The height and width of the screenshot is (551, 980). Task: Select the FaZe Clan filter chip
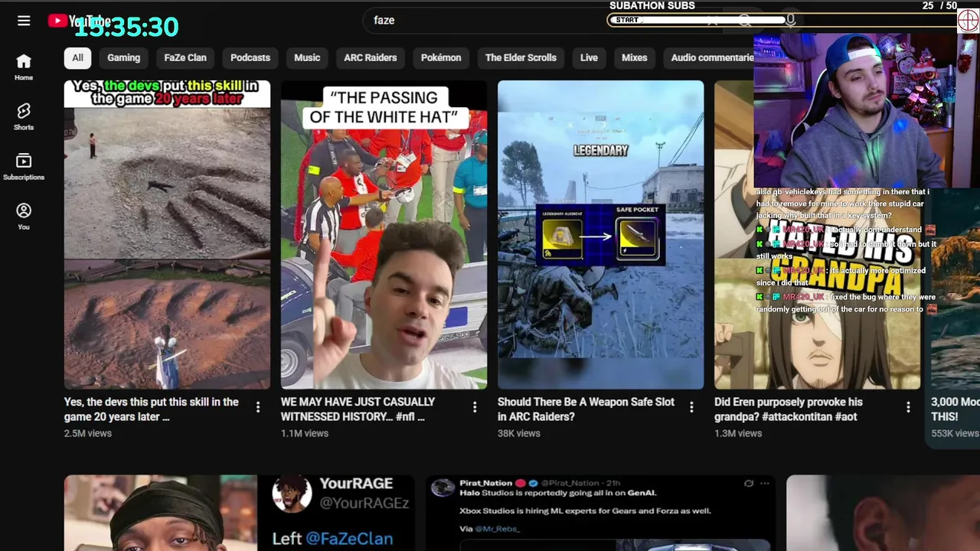185,57
